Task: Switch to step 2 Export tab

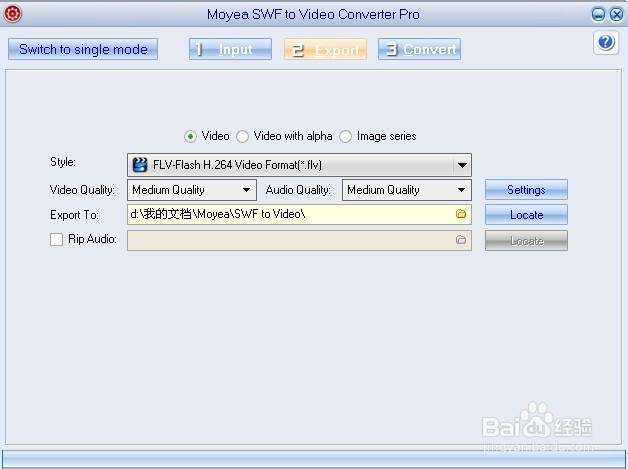Action: click(x=325, y=49)
